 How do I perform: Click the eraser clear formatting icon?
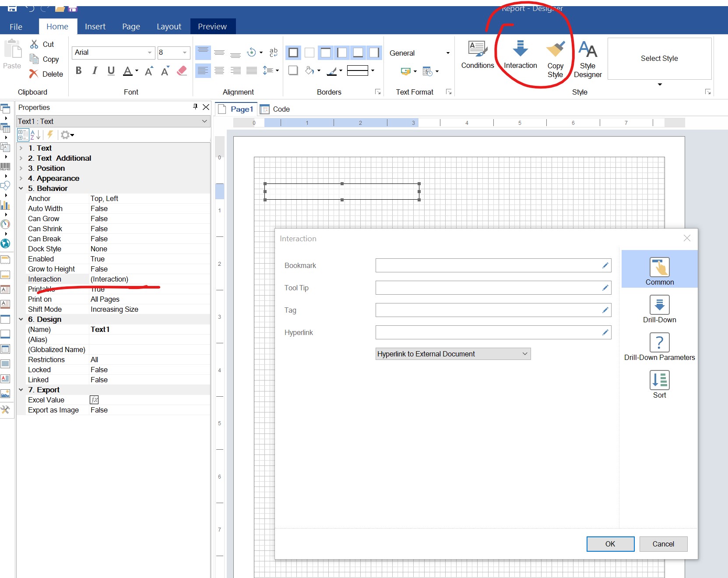click(x=182, y=70)
